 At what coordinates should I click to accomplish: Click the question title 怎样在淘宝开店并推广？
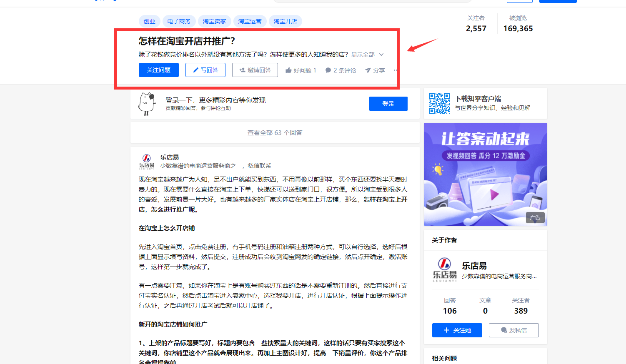(x=187, y=41)
